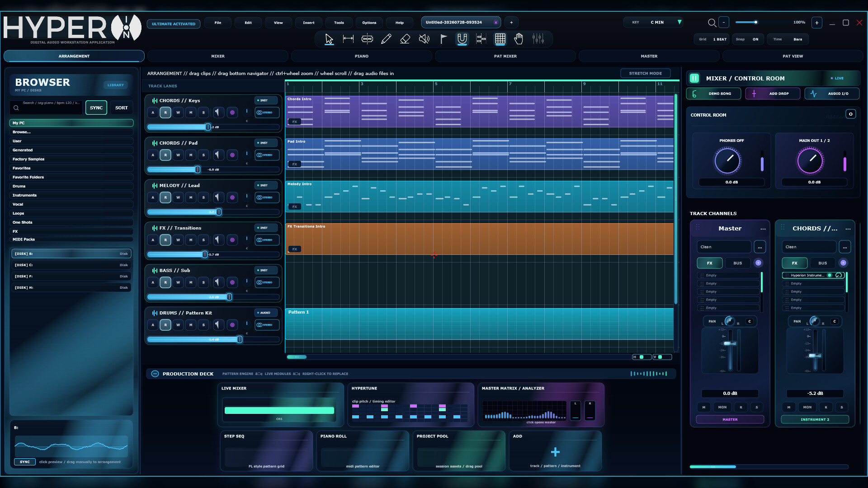868x488 pixels.
Task: Open CHORDS channel Clean preset options button
Action: (845, 247)
